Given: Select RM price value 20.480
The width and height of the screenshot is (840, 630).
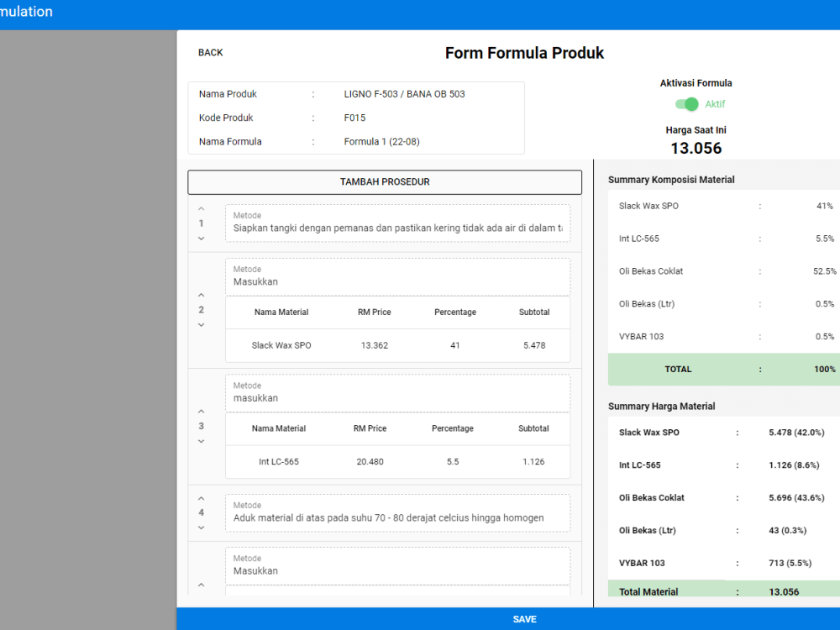Looking at the screenshot, I should tap(370, 462).
